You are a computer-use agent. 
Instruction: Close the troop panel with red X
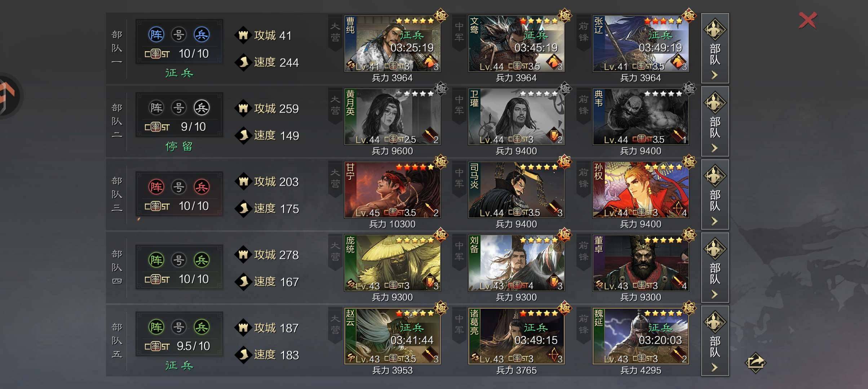[x=808, y=20]
